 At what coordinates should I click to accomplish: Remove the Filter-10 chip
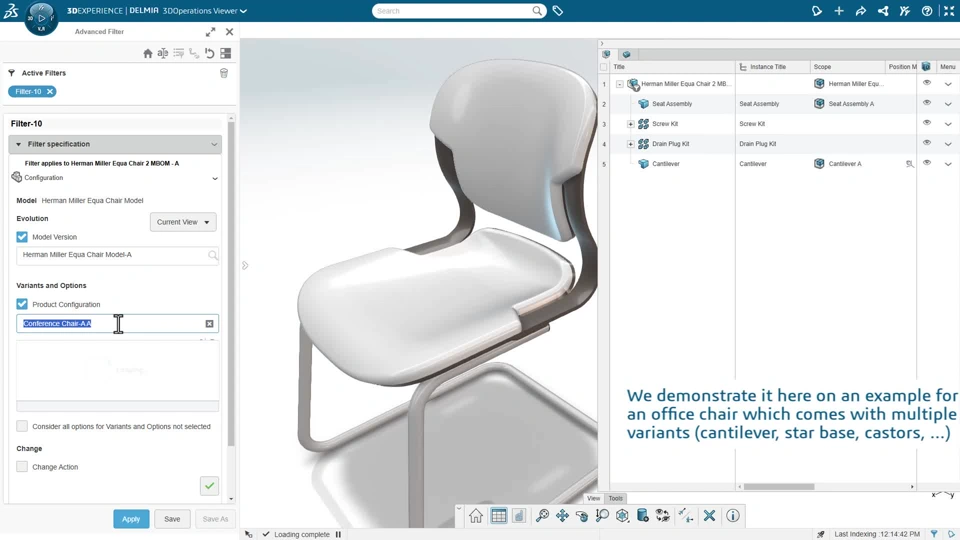point(50,91)
